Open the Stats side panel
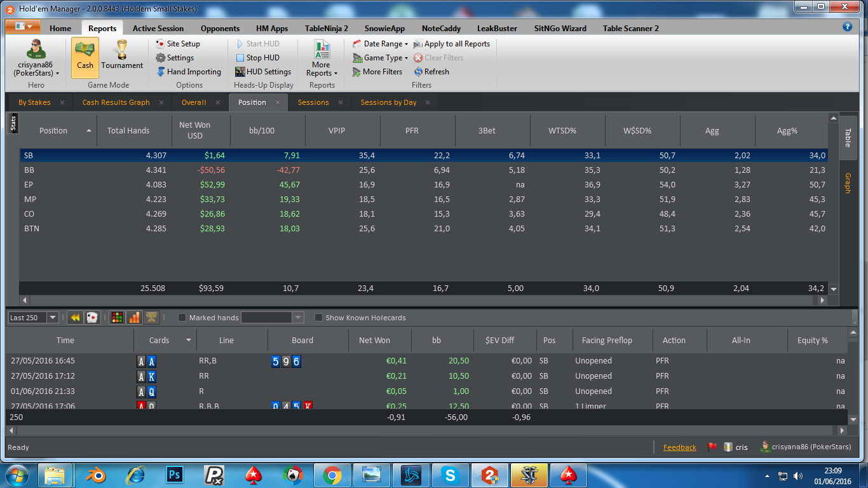Screen dimensions: 868x488 pos(13,123)
